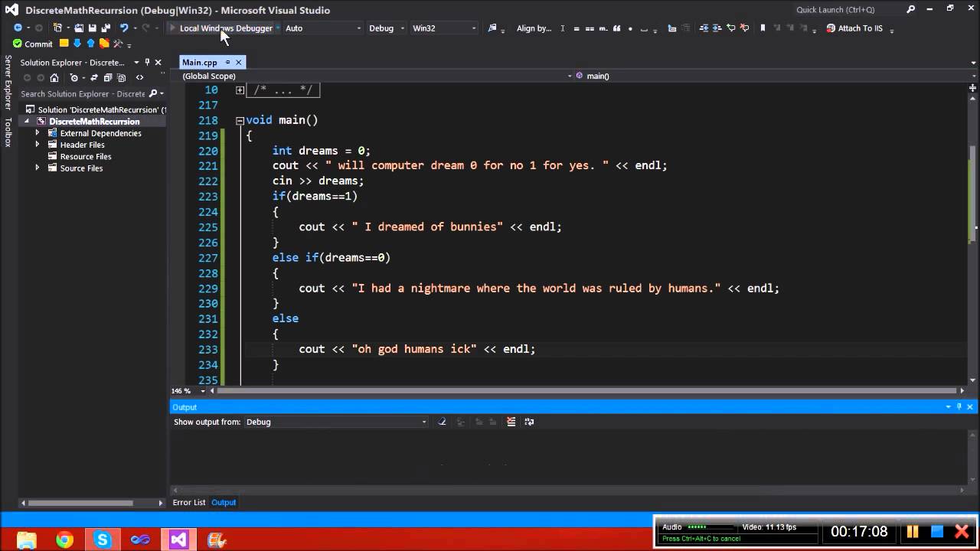Open the Show output from dropdown

tap(336, 422)
